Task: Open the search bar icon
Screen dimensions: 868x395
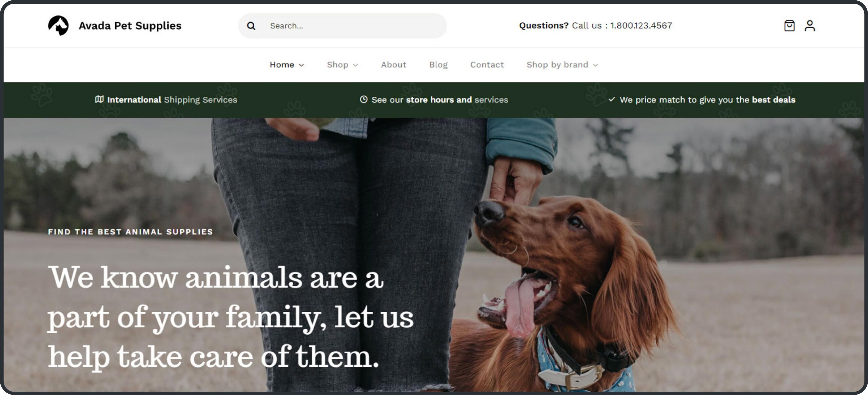Action: (x=251, y=25)
